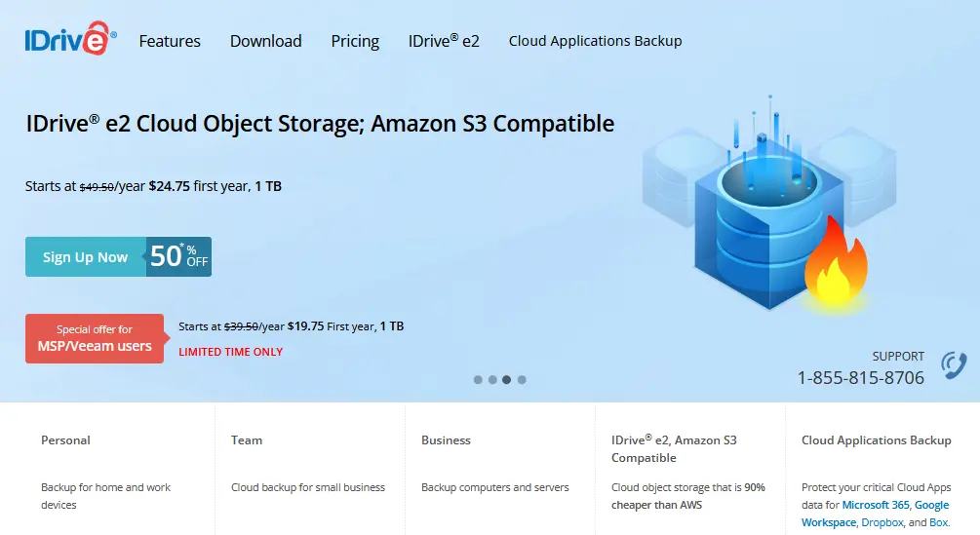Click the IDrive logo icon

[70, 40]
